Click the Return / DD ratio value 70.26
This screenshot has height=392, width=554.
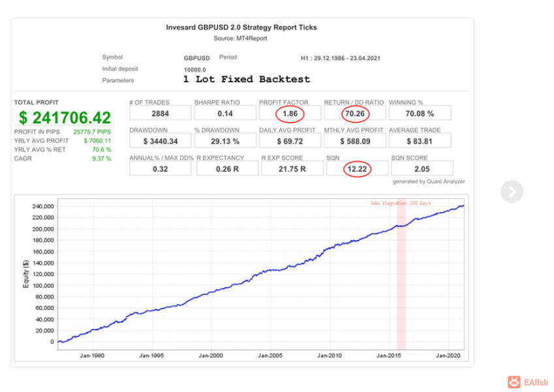click(x=355, y=113)
